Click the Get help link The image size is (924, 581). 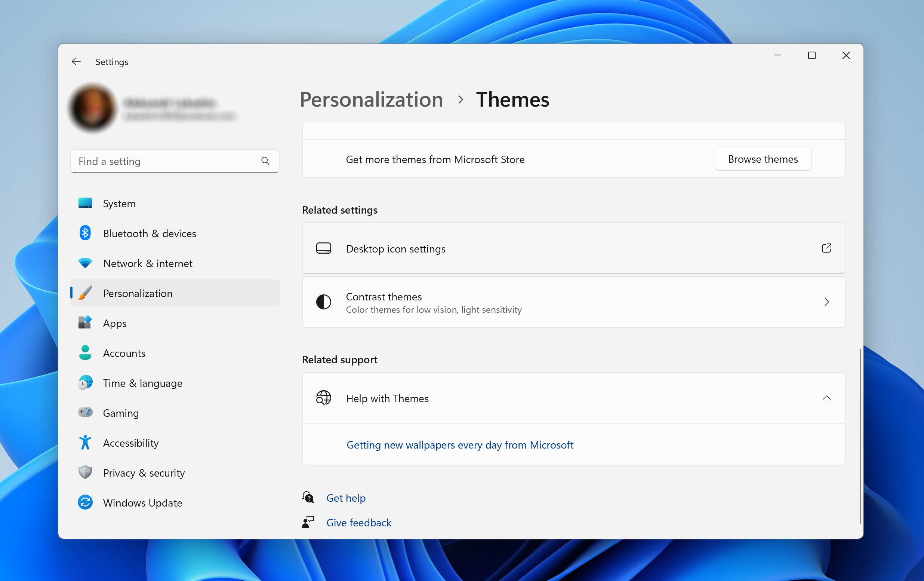click(344, 497)
